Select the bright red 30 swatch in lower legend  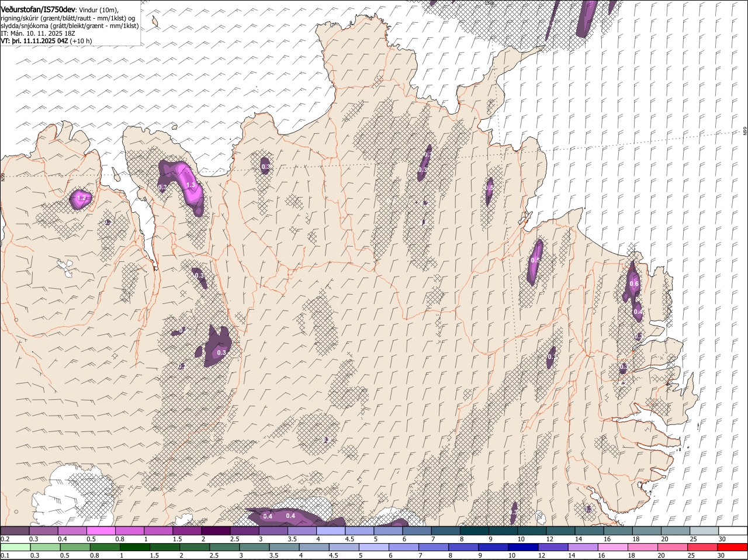733,548
